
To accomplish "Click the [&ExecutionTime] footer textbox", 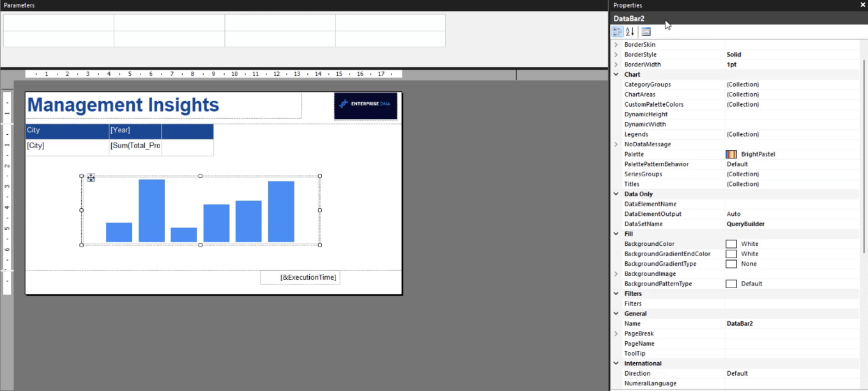I will coord(300,277).
